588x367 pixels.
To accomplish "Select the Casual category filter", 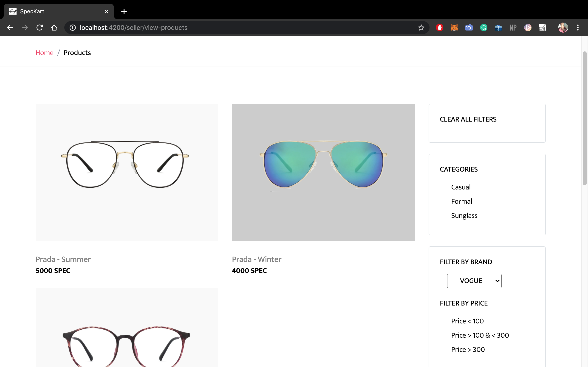I will click(x=461, y=187).
